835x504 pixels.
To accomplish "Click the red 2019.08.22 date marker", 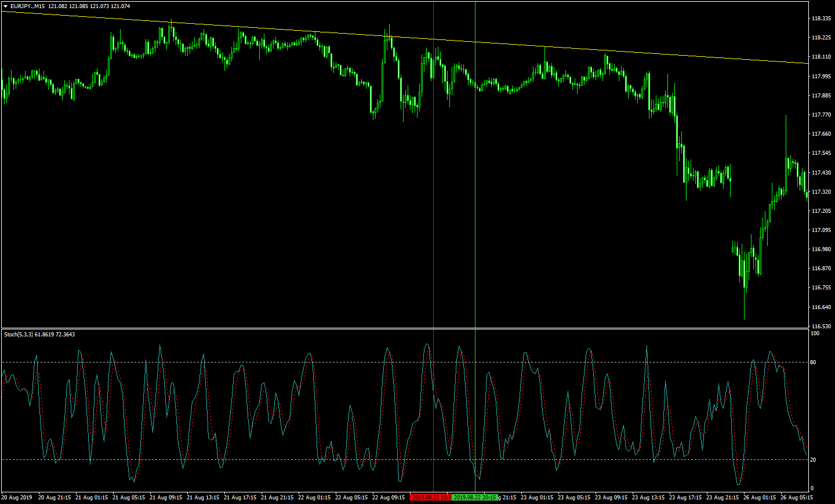I will click(x=430, y=498).
